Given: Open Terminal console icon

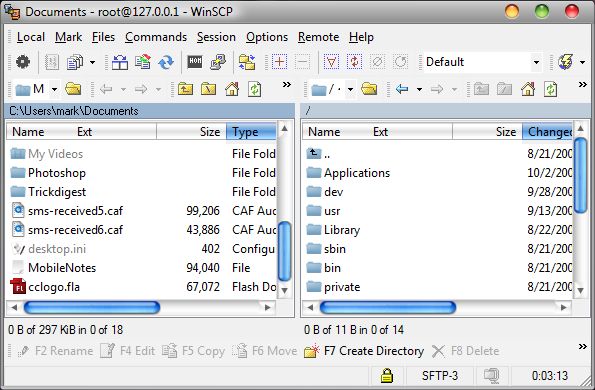Looking at the screenshot, I should click(195, 61).
